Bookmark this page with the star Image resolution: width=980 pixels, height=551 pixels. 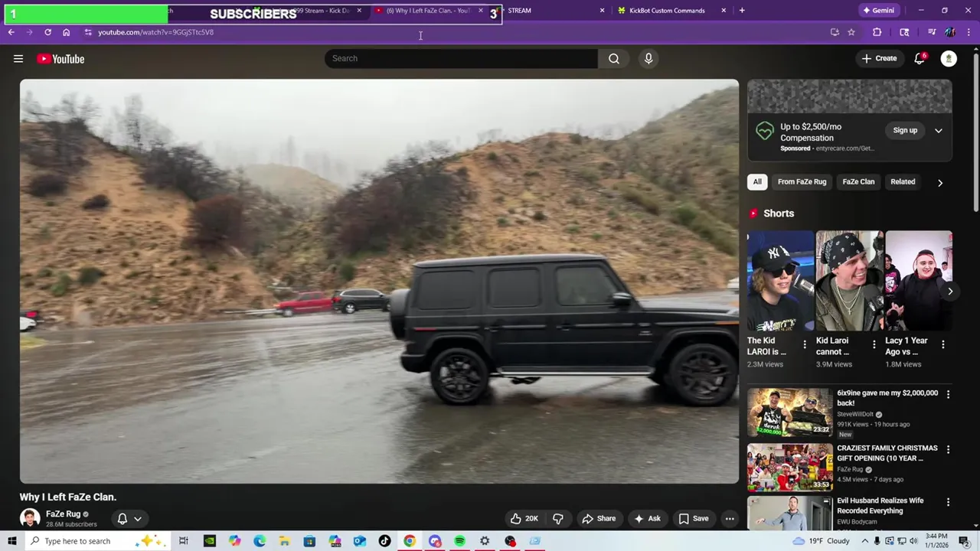point(851,32)
